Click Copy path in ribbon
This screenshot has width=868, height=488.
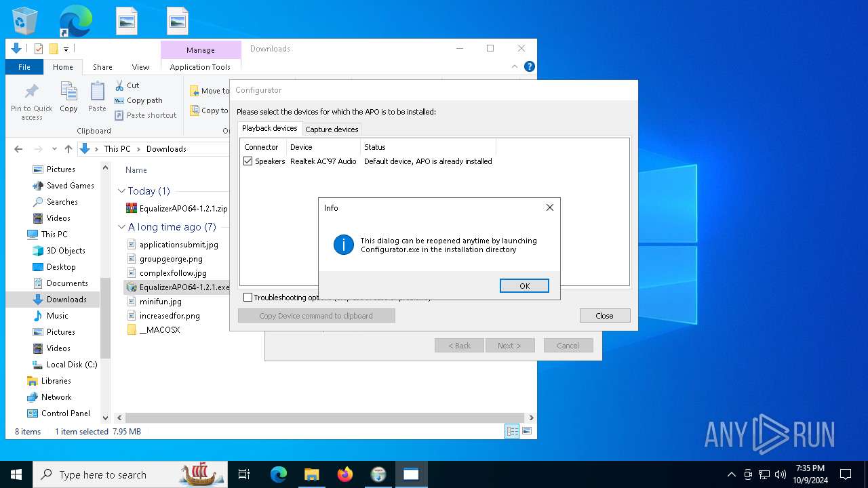point(138,100)
